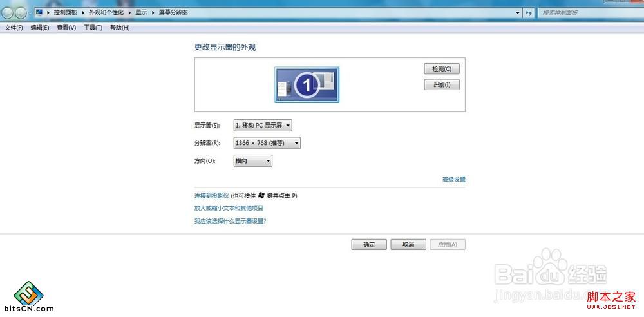Screen dimensions: 644x317
Task: Click the Forward navigation arrow button
Action: point(21,13)
